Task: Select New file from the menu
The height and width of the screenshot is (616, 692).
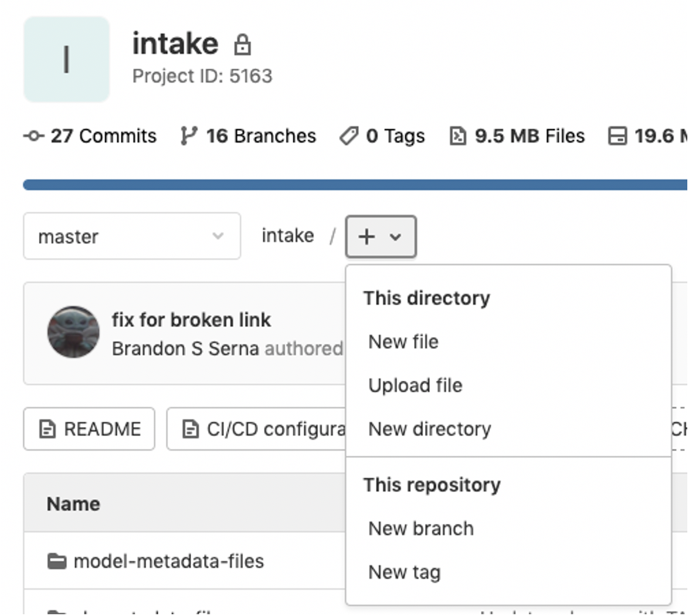Action: coord(403,341)
